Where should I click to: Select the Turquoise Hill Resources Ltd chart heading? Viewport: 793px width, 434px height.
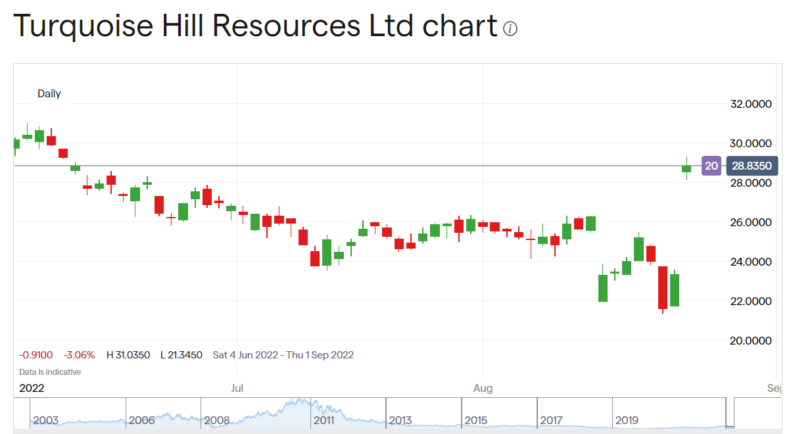255,26
